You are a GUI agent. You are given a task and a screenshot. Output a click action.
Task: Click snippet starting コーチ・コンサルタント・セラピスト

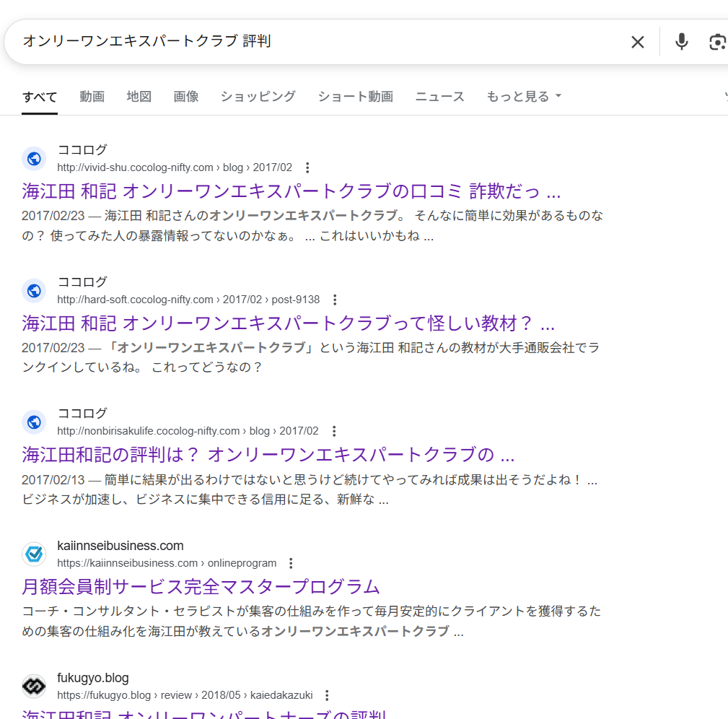tap(312, 621)
